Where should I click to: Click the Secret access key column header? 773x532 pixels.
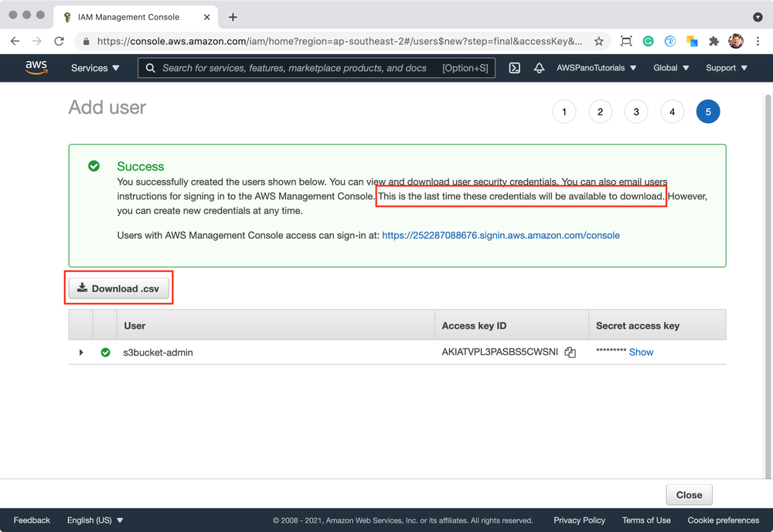point(658,326)
